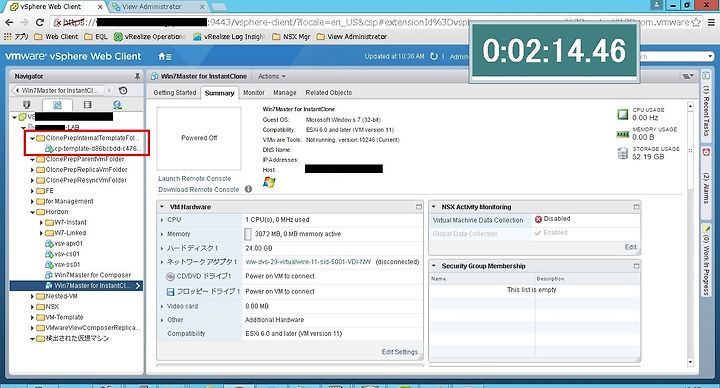The width and height of the screenshot is (720, 388).
Task: Expand the Nested-VM folder
Action: pyautogui.click(x=32, y=297)
